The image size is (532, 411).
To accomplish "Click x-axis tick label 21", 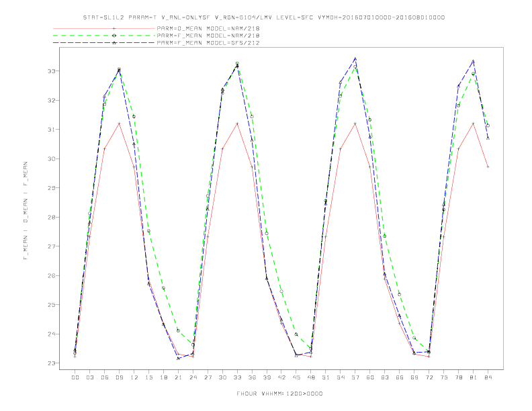I will (x=178, y=377).
